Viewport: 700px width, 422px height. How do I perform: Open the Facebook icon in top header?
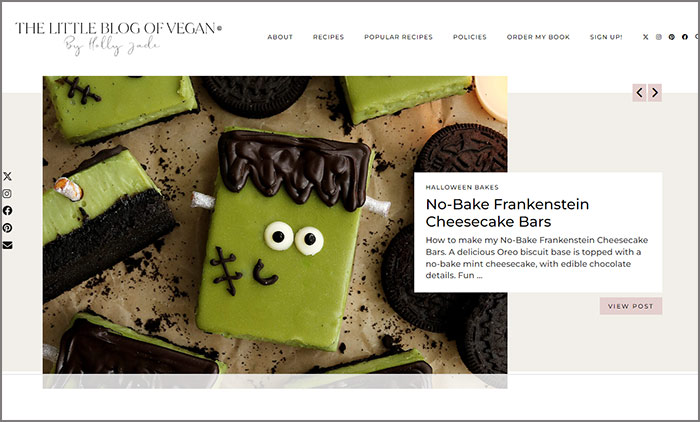[x=684, y=37]
